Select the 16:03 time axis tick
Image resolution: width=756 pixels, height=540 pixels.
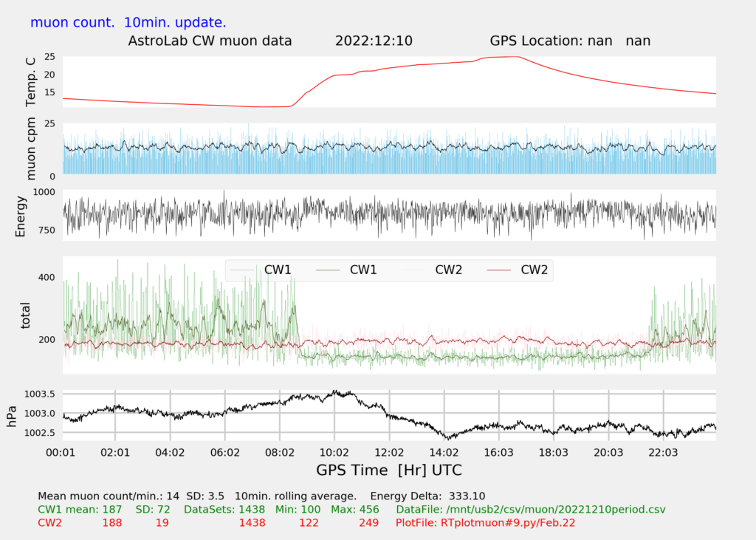point(498,451)
